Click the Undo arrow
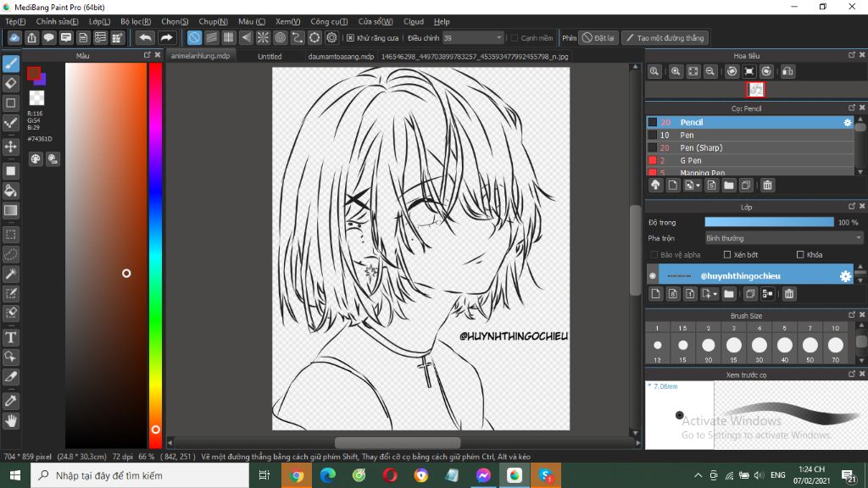 point(145,37)
